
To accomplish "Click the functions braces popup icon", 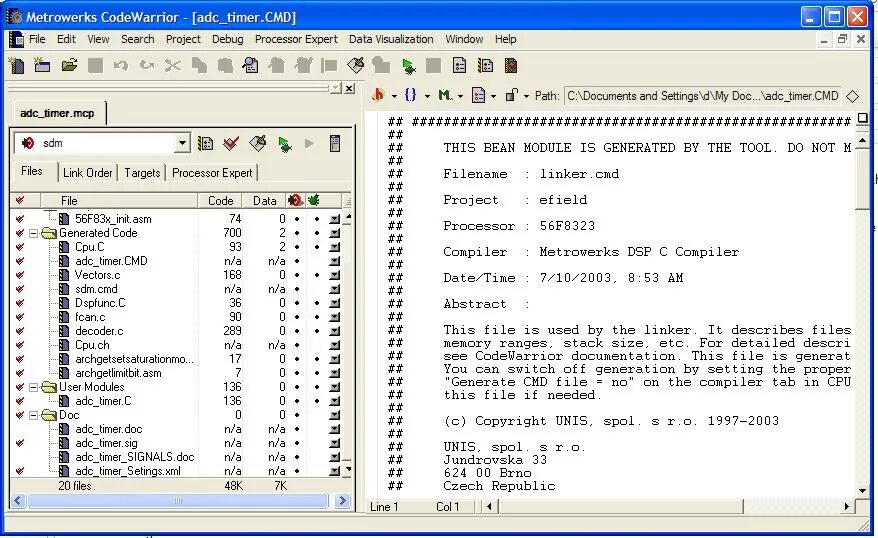I will click(410, 95).
